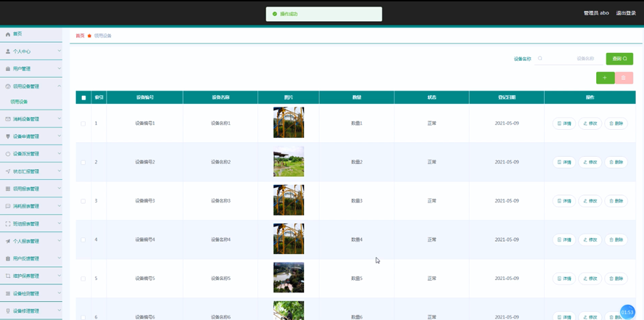This screenshot has width=644, height=320.
Task: Click the floating 01:53 timer bubble
Action: (627, 312)
